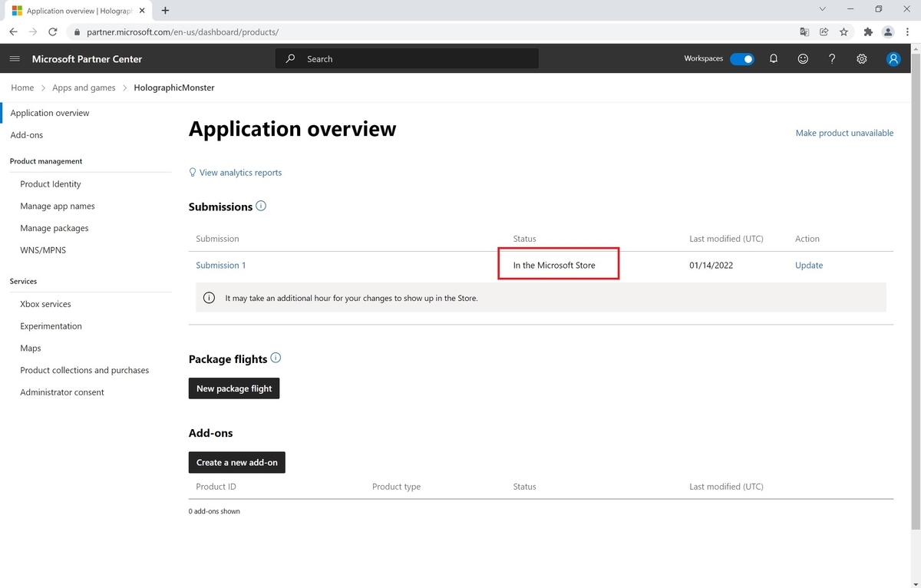The width and height of the screenshot is (921, 588).
Task: Open Product Identity
Action: coord(51,184)
